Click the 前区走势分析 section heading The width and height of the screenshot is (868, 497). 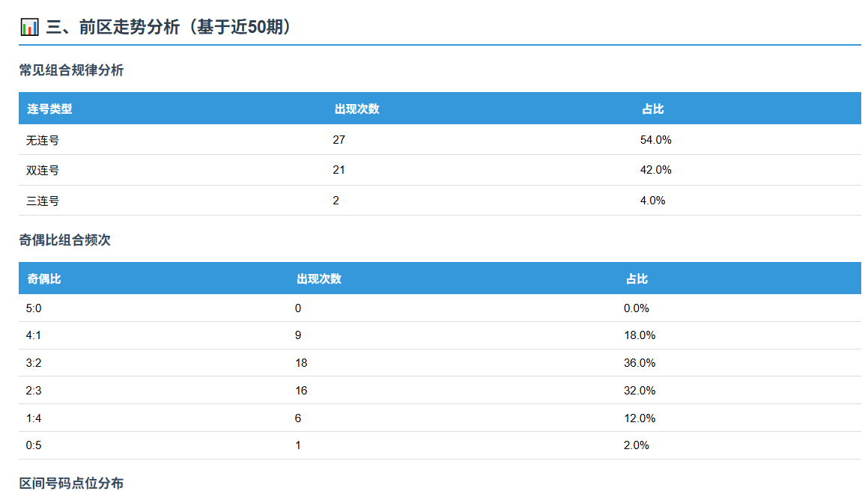point(168,28)
